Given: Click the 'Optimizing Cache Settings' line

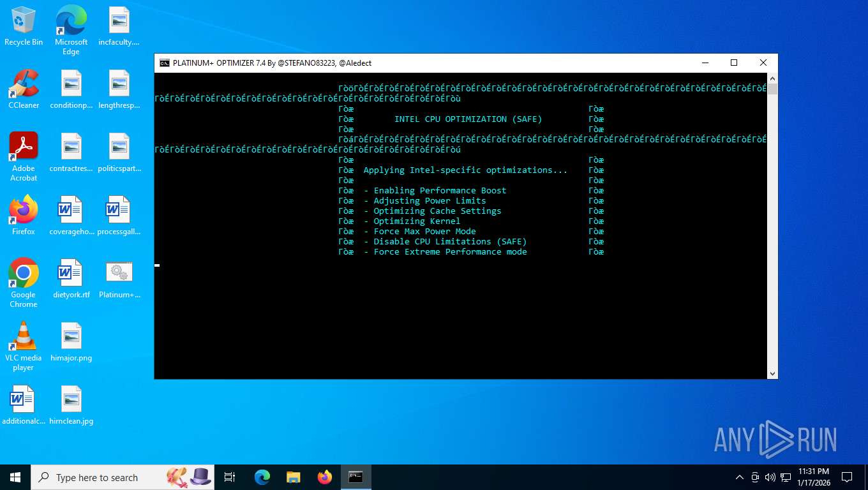Looking at the screenshot, I should coord(432,211).
